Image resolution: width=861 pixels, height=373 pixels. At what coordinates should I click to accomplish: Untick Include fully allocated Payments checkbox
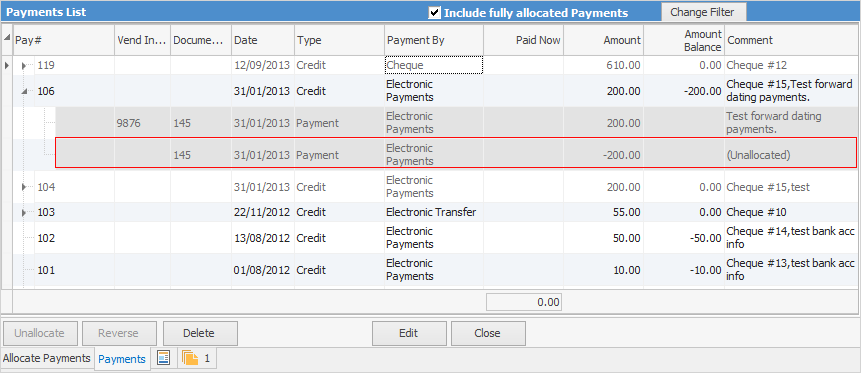click(434, 13)
